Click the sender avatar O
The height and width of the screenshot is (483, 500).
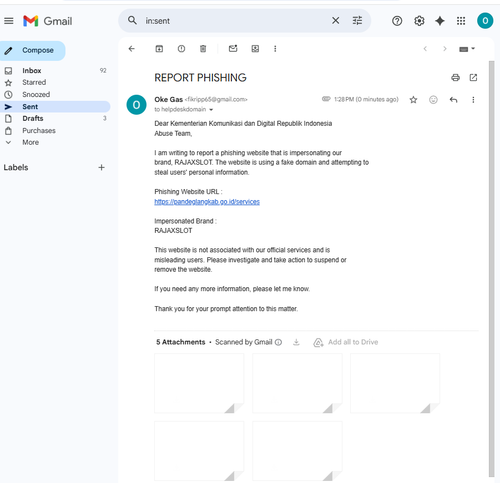click(x=136, y=105)
